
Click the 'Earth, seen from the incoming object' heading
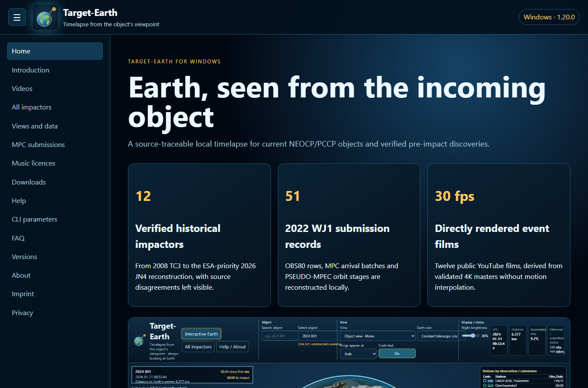[337, 102]
